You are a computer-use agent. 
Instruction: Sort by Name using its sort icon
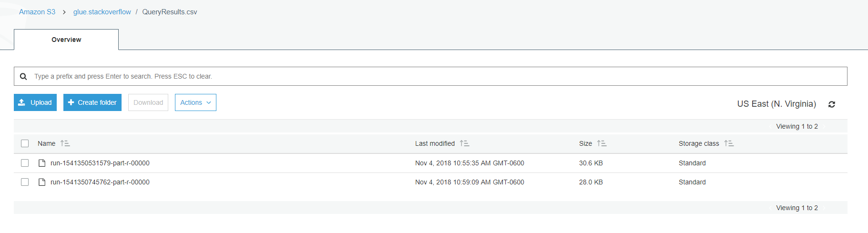coord(65,143)
